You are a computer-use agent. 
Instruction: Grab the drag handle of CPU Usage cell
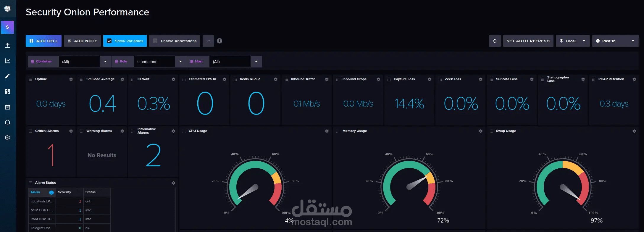point(184,131)
